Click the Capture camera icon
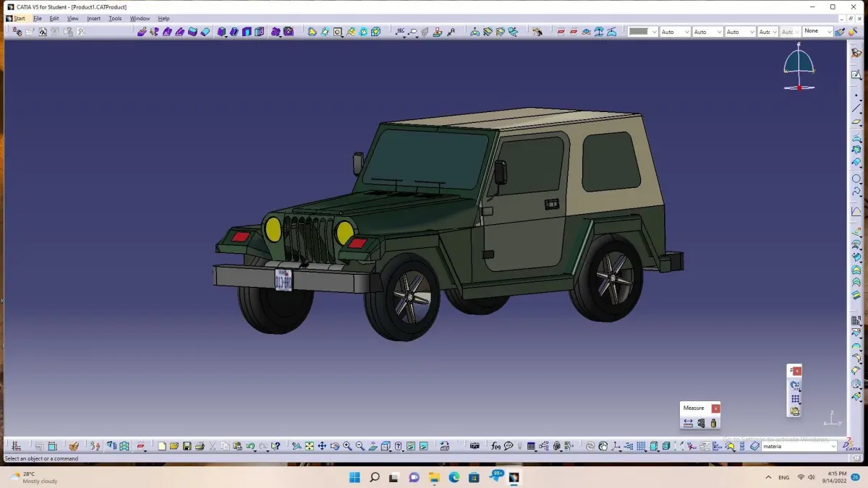Screen dimensions: 868x488 pos(475,446)
